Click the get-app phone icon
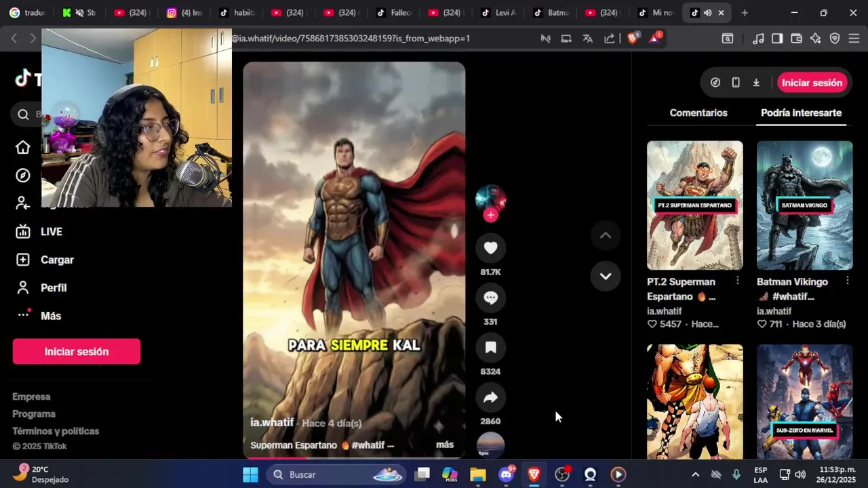This screenshot has width=868, height=488. click(736, 83)
